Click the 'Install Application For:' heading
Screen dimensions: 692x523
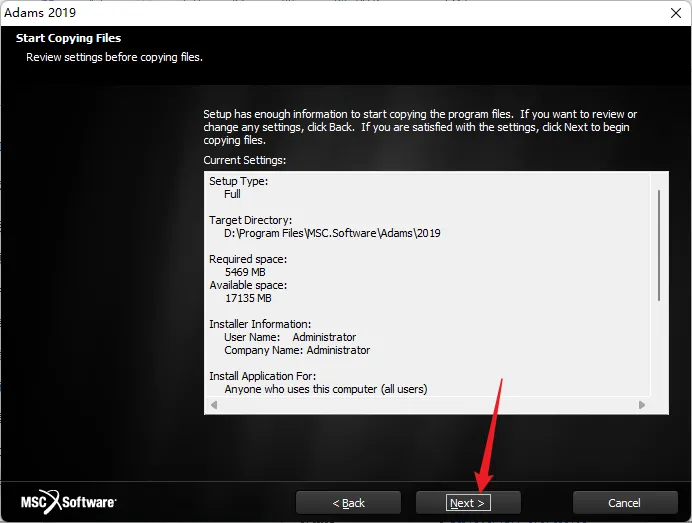click(x=263, y=376)
